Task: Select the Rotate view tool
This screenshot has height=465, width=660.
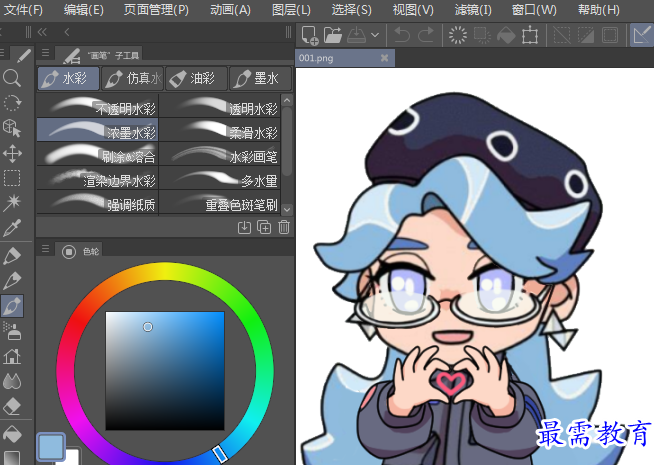Action: 12,103
